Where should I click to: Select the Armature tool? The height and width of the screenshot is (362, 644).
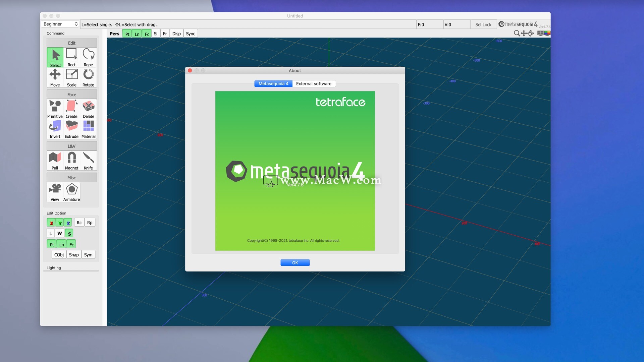pos(71,192)
